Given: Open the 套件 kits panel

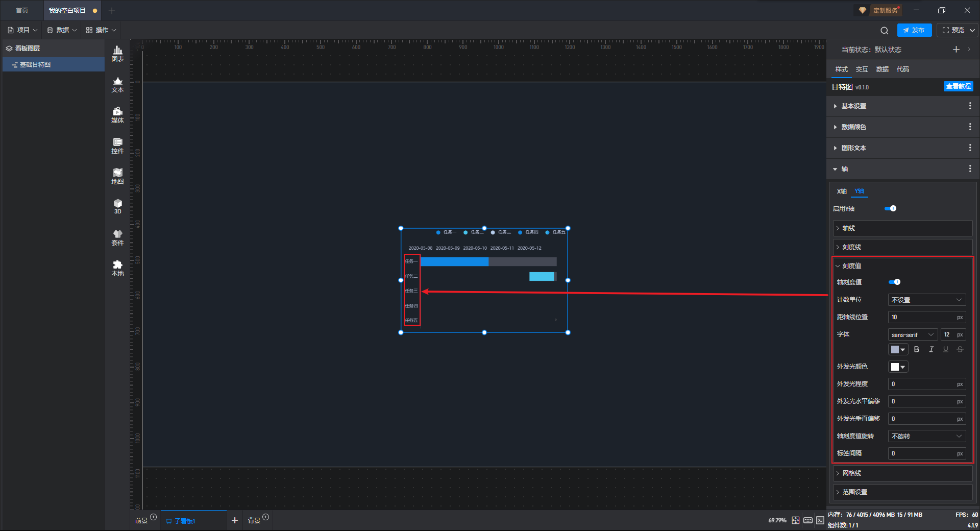Looking at the screenshot, I should click(x=117, y=237).
